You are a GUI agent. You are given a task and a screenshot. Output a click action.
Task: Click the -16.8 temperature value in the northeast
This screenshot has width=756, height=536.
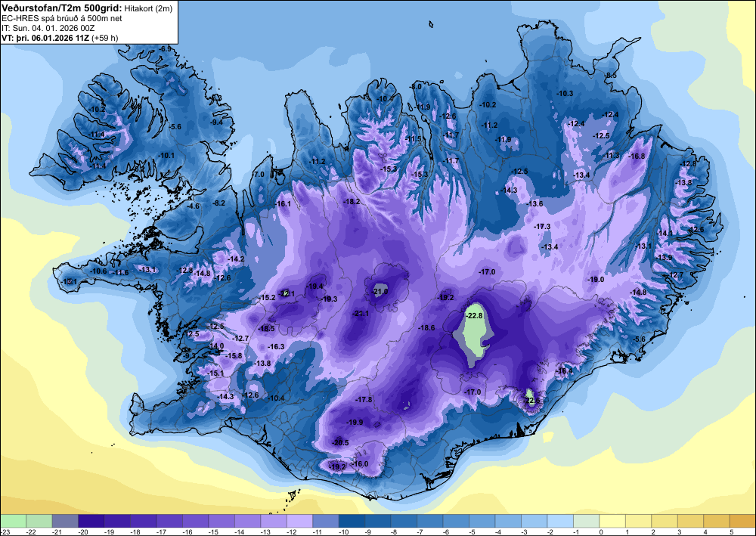pos(637,156)
